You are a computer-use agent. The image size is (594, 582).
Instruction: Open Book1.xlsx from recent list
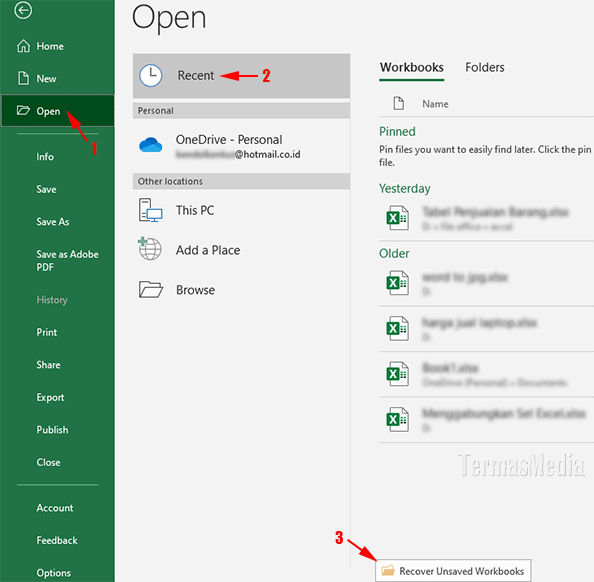click(486, 374)
